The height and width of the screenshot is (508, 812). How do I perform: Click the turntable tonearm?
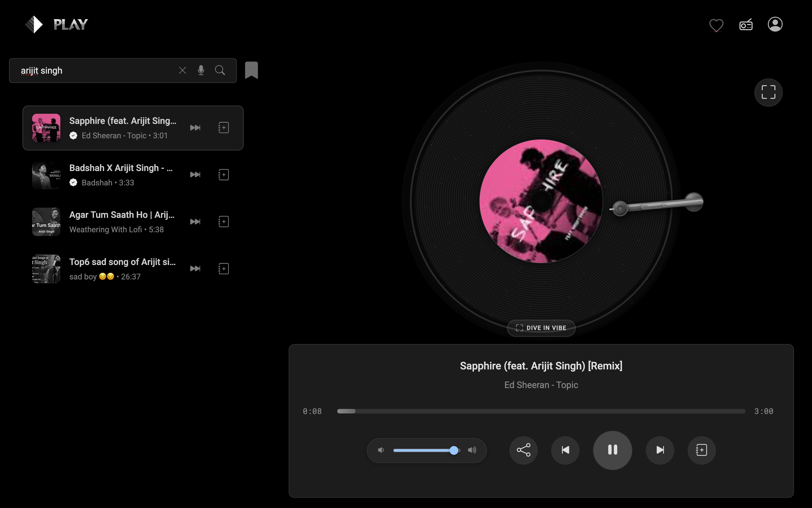point(657,205)
